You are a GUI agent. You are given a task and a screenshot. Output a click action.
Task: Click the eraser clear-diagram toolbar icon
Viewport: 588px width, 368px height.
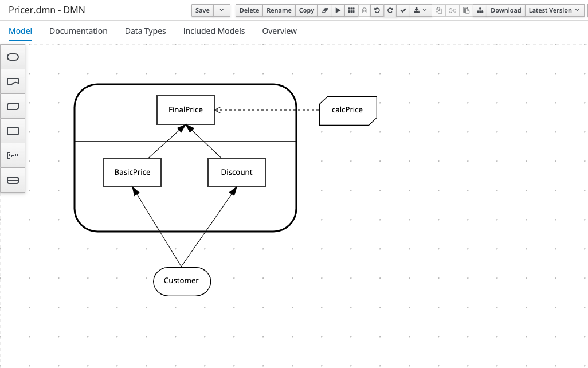tap(325, 10)
